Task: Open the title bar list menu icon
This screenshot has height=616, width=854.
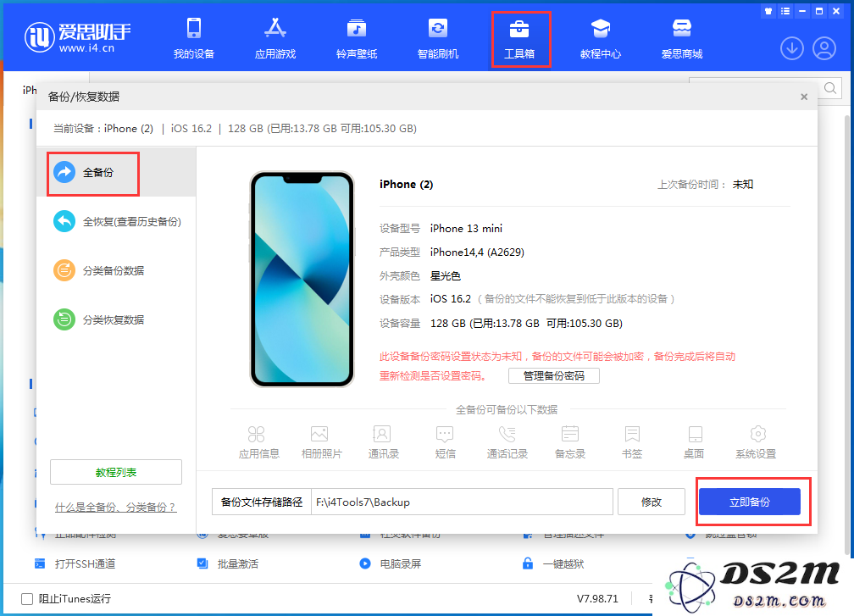Action: [x=785, y=11]
